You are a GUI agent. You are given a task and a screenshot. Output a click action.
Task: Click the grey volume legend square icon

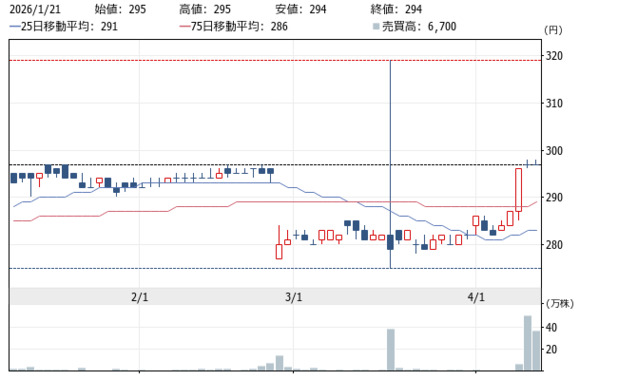coord(376,26)
